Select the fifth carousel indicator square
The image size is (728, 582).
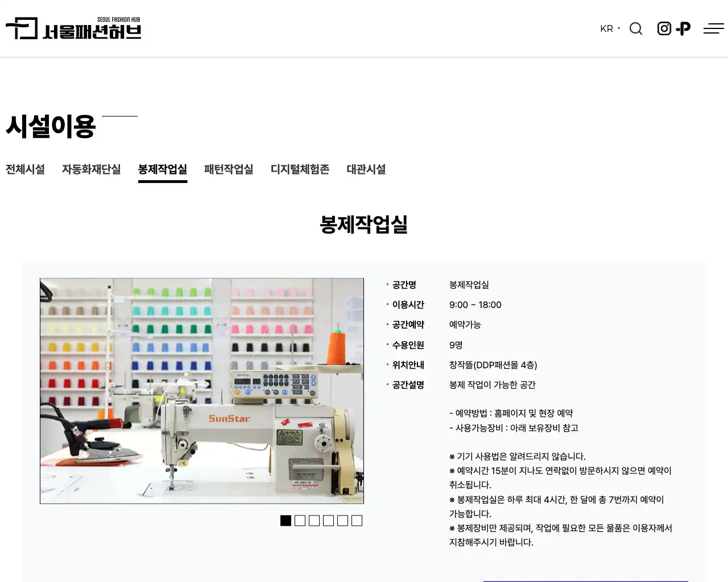342,520
